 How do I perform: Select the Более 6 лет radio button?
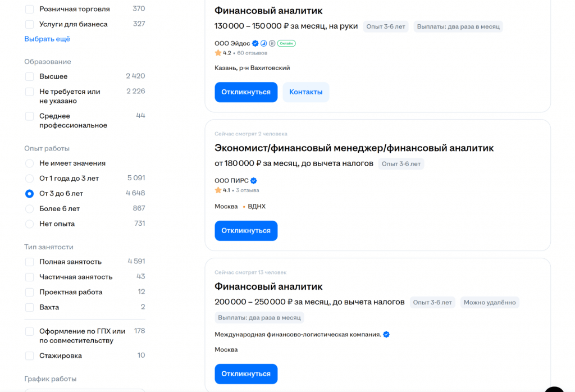(30, 209)
